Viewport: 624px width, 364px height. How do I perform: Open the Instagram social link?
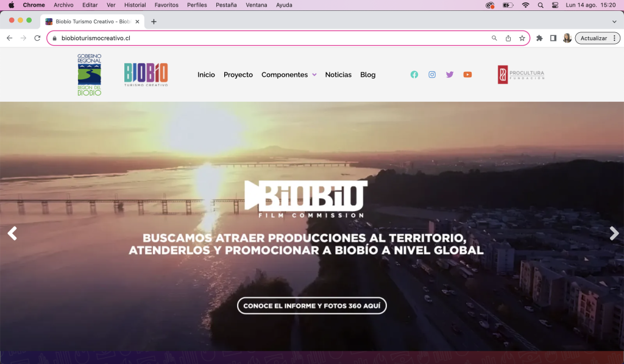[x=432, y=75]
